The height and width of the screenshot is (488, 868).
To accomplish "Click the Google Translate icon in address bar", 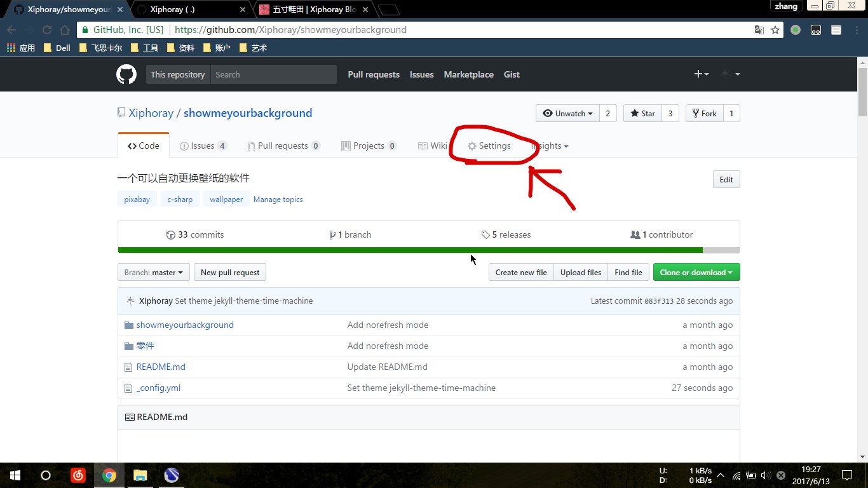I will [759, 30].
